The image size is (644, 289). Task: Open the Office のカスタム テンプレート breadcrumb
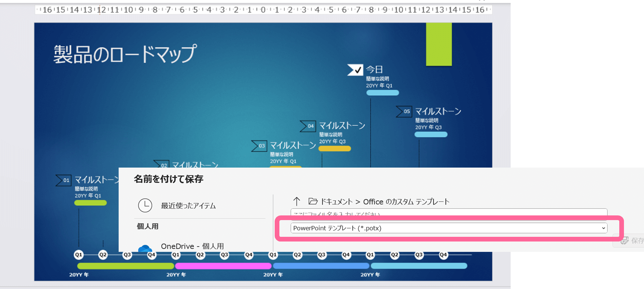point(406,202)
